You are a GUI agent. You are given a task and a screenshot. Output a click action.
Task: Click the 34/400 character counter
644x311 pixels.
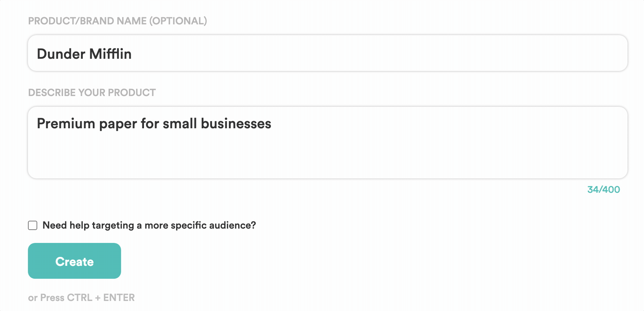point(604,190)
